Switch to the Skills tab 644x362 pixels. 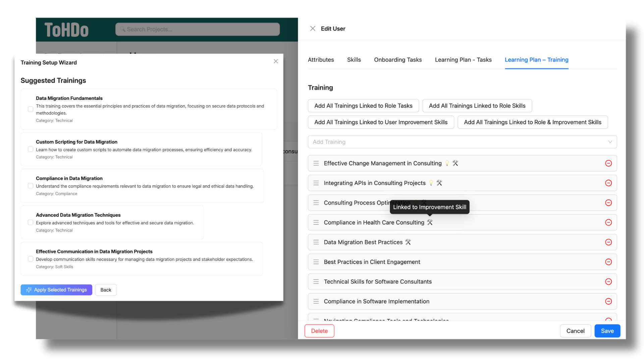[354, 60]
